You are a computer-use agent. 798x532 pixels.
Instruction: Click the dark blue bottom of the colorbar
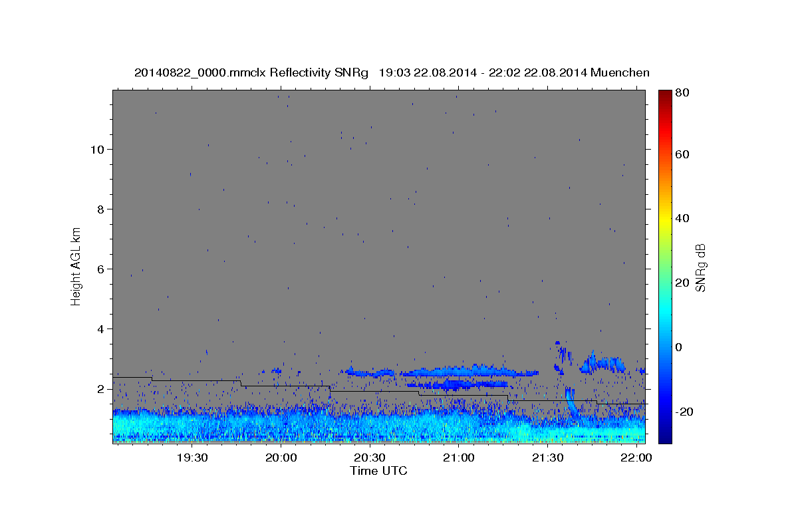[x=665, y=436]
